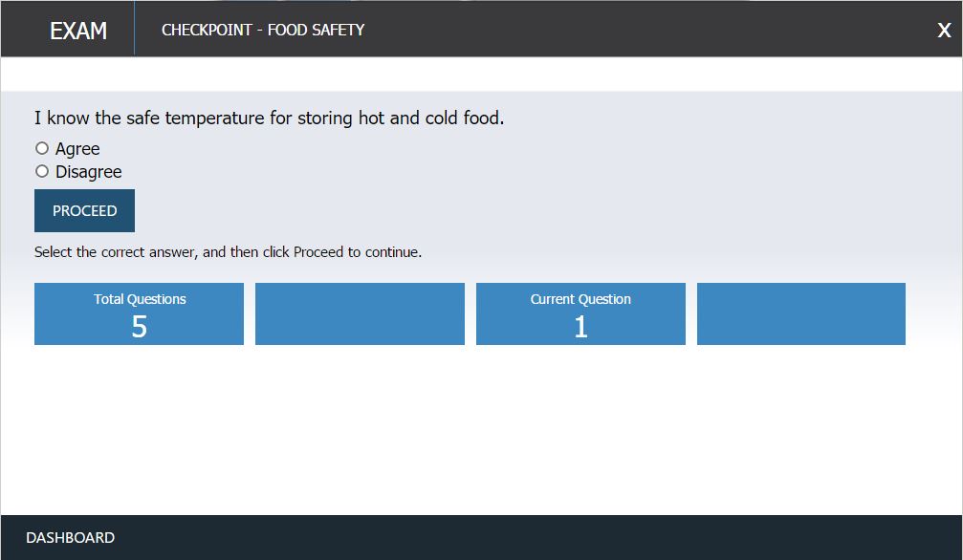Click the Agree option label text
Viewport: 963px width, 560px height.
pyautogui.click(x=77, y=148)
